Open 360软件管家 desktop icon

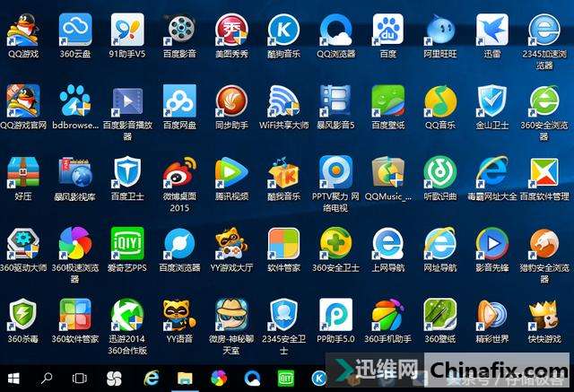coord(75,314)
